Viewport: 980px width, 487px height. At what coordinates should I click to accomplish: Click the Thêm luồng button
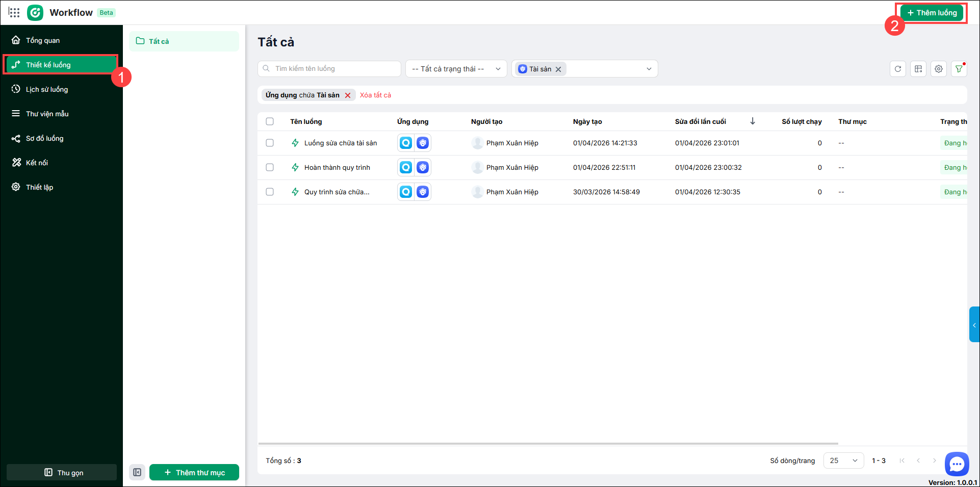932,13
